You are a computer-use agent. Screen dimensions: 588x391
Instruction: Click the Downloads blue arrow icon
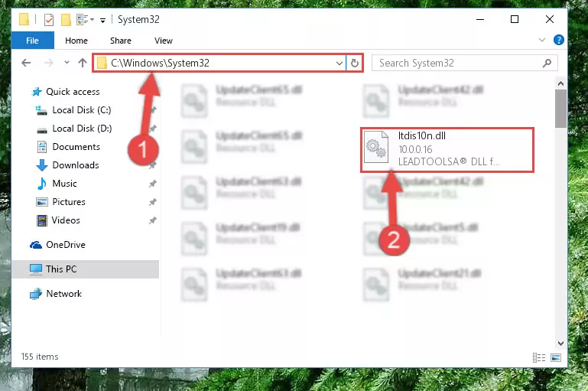(41, 165)
